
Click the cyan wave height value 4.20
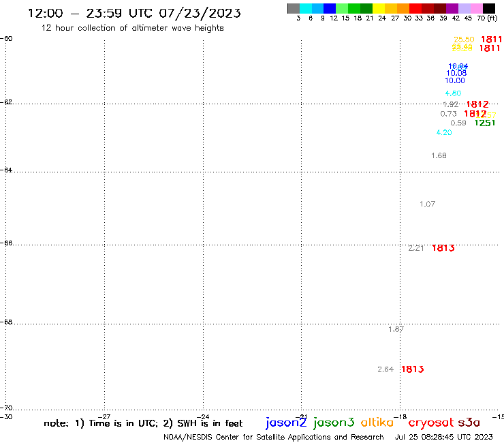tap(444, 132)
